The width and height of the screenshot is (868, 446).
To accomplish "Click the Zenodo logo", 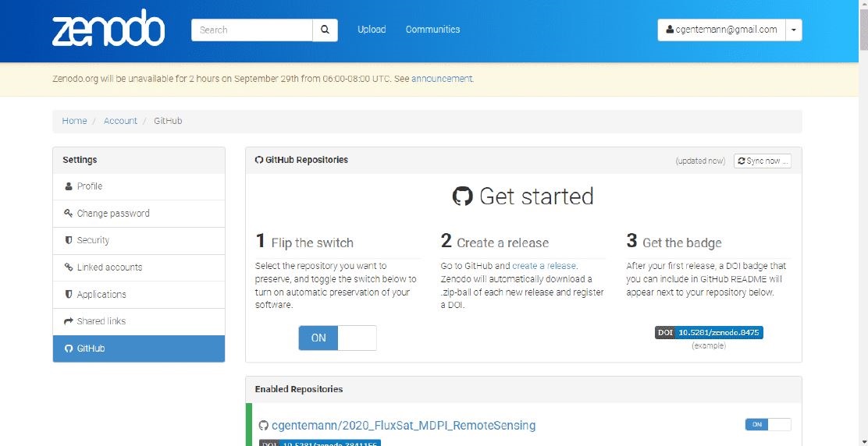I will (108, 29).
